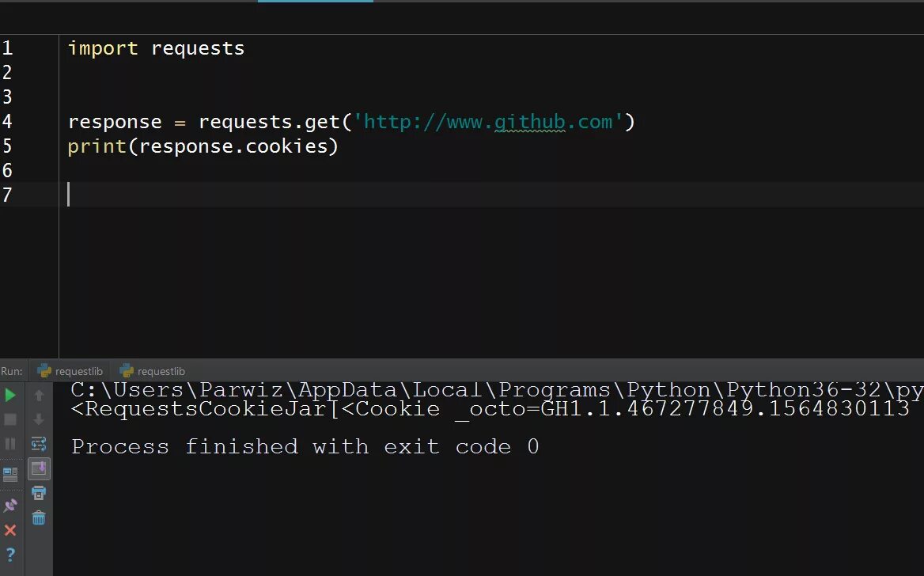Restore the Run panel layout icon

coord(10,475)
